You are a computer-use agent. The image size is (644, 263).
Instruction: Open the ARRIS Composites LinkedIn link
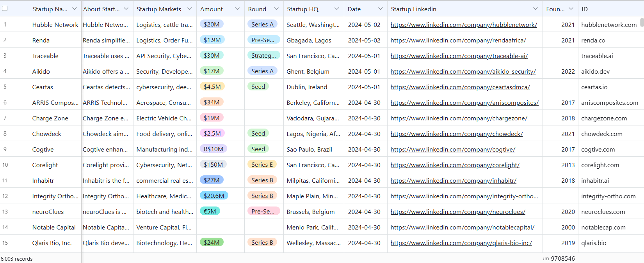464,102
